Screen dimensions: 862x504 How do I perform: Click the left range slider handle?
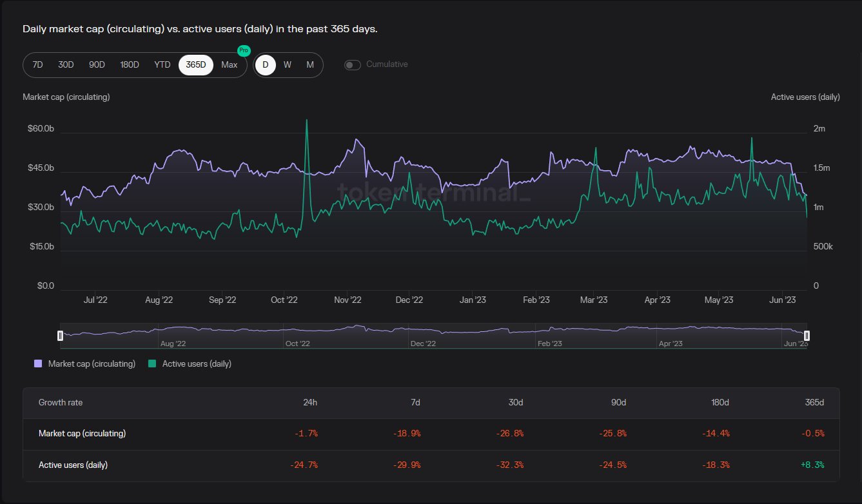click(60, 335)
